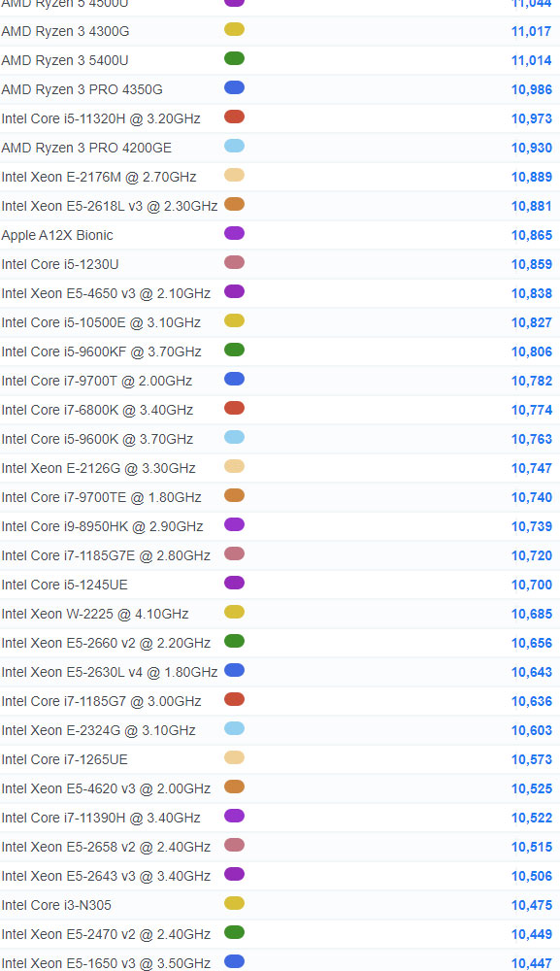Open Intel Core i5-1245UE entry

(64, 585)
